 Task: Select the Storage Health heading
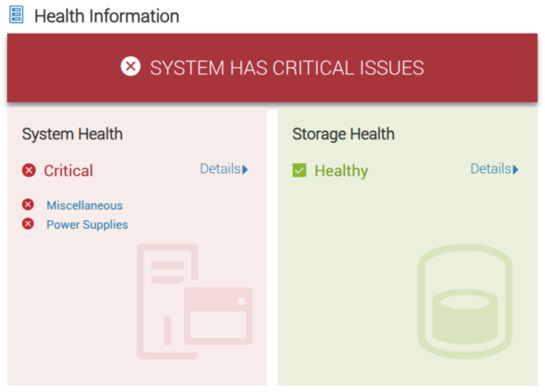tap(343, 135)
